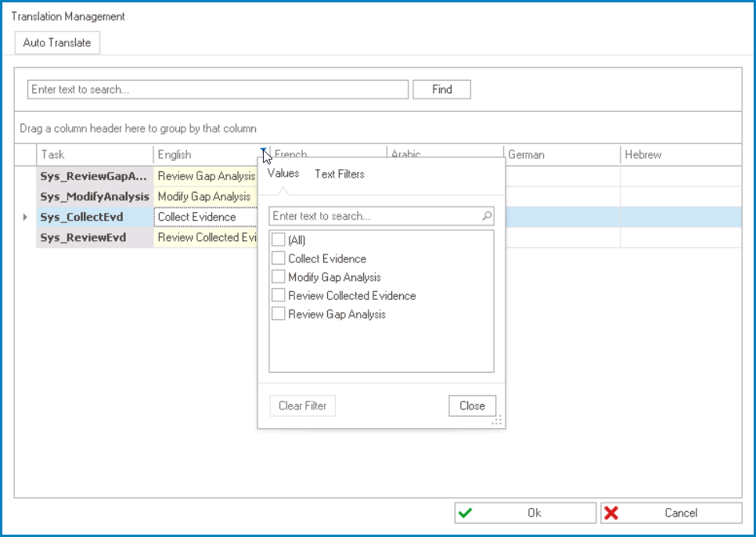Check the Review Gap Analysis checkbox
Viewport: 756px width, 537px height.
(279, 314)
